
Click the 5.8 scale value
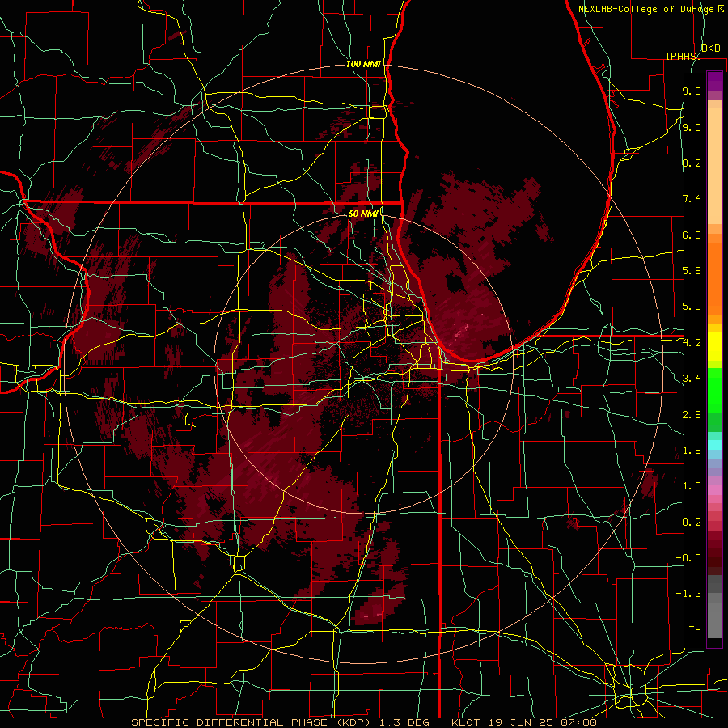[692, 271]
